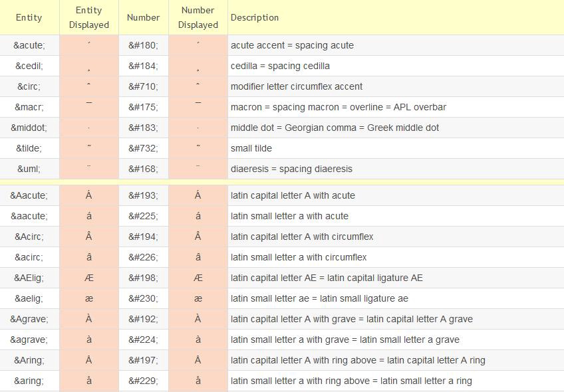The height and width of the screenshot is (392, 564).
Task: Click the &#184; number code cell
Action: [x=143, y=66]
